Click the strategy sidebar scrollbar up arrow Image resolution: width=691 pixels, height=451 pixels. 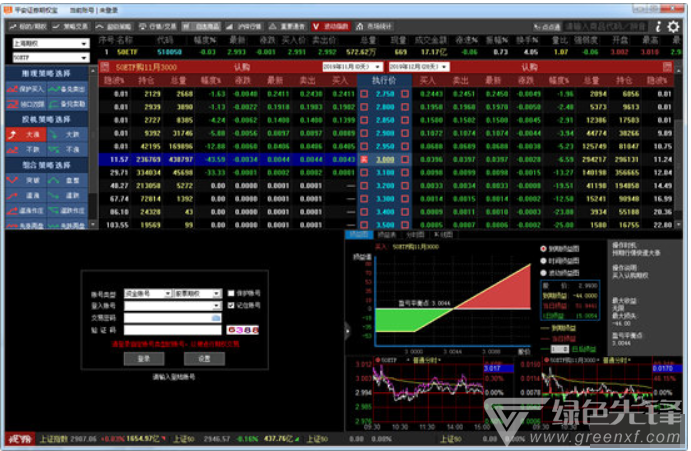click(x=93, y=70)
